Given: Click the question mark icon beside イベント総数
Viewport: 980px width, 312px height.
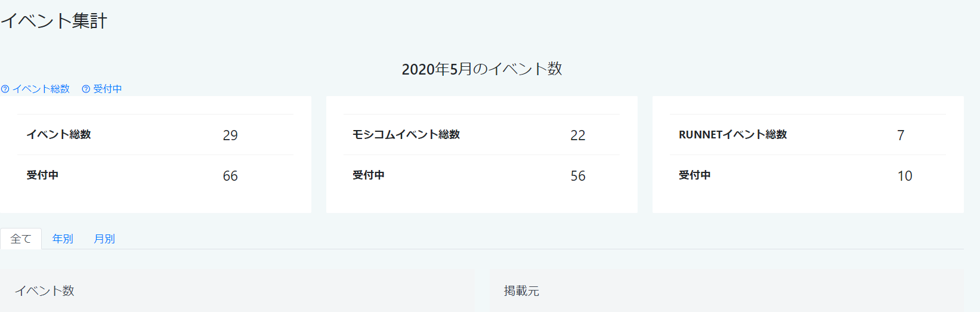Looking at the screenshot, I should pyautogui.click(x=5, y=89).
